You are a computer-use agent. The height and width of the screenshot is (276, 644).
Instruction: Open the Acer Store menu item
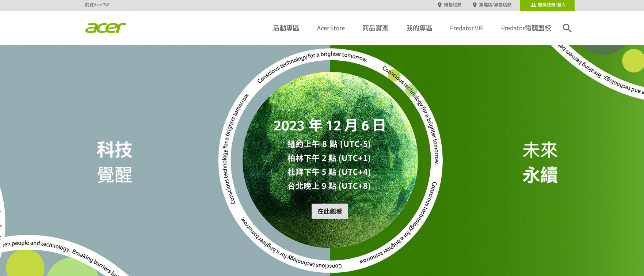pos(331,28)
